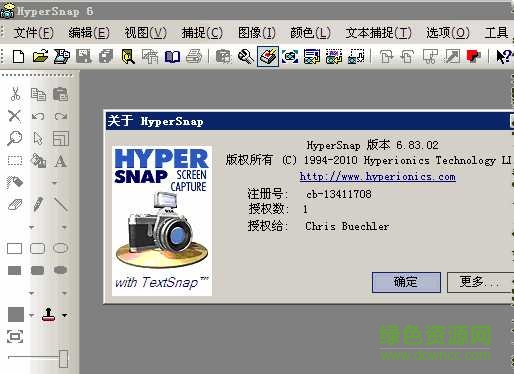Select the filled rounded rectangle tool

[x=37, y=270]
